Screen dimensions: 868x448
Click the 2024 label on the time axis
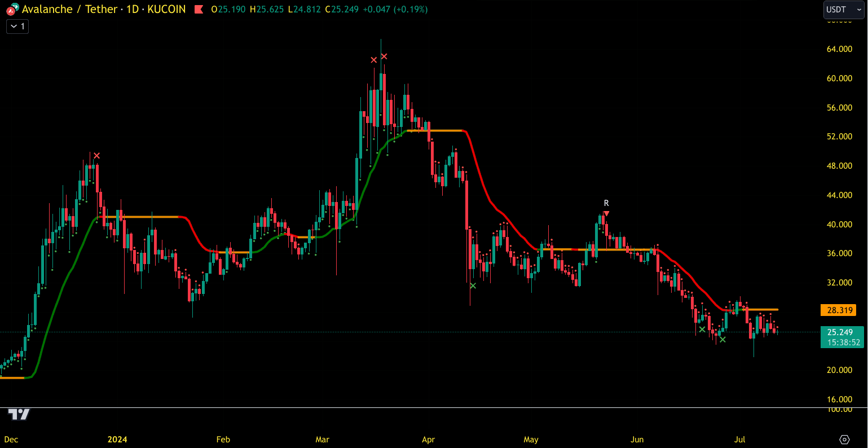[x=117, y=440]
